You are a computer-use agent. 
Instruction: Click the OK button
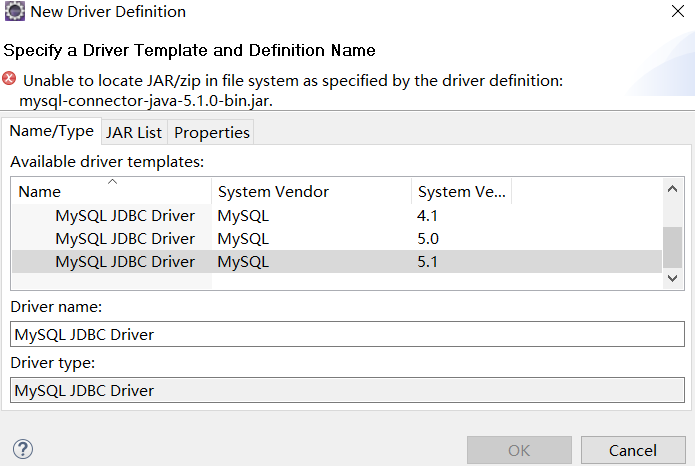click(x=519, y=450)
